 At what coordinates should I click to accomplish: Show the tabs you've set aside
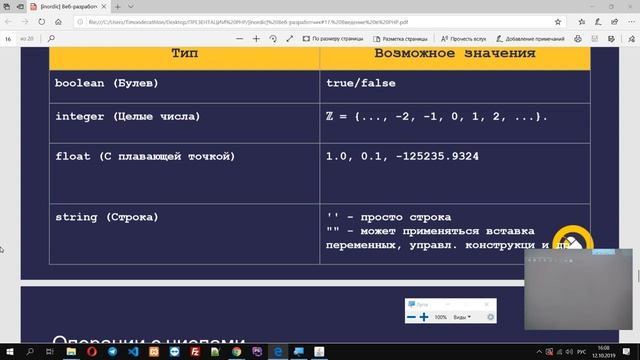[7, 7]
